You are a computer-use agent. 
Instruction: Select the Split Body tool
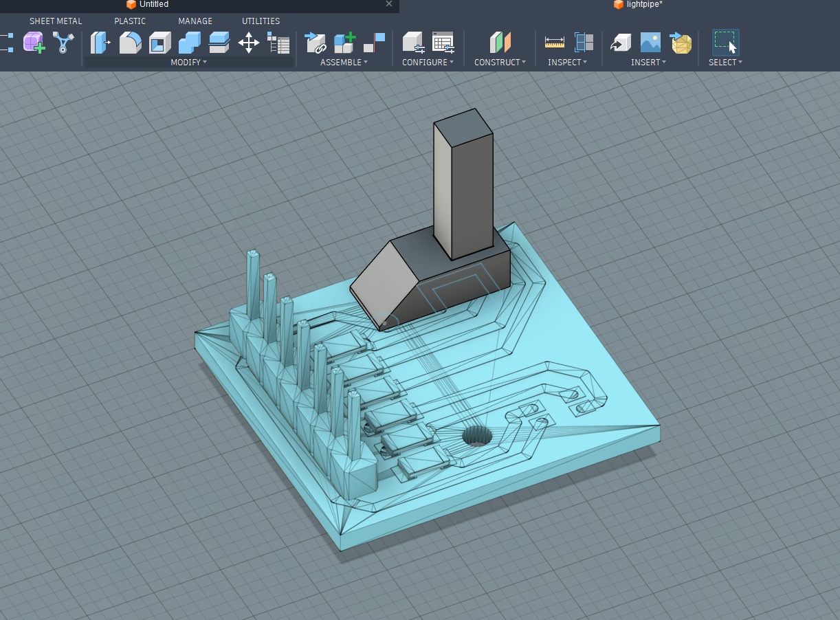pyautogui.click(x=218, y=43)
